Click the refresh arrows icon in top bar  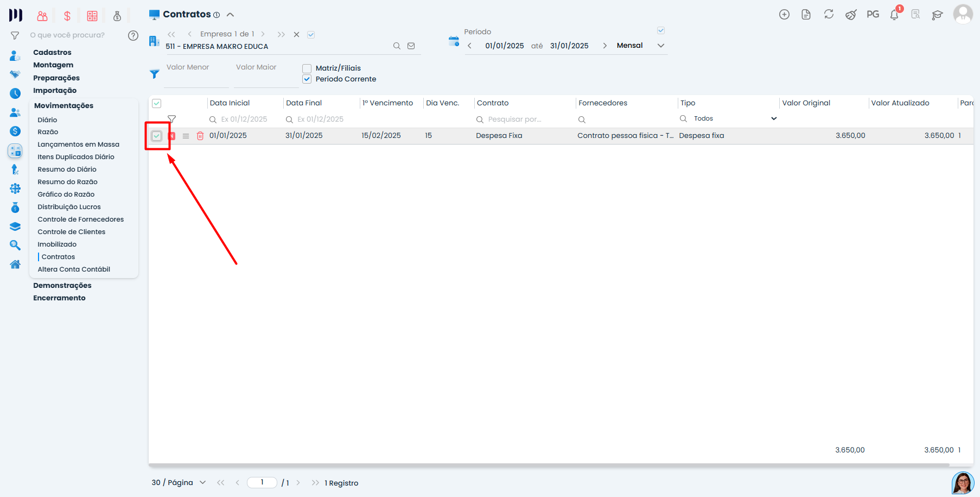tap(829, 15)
